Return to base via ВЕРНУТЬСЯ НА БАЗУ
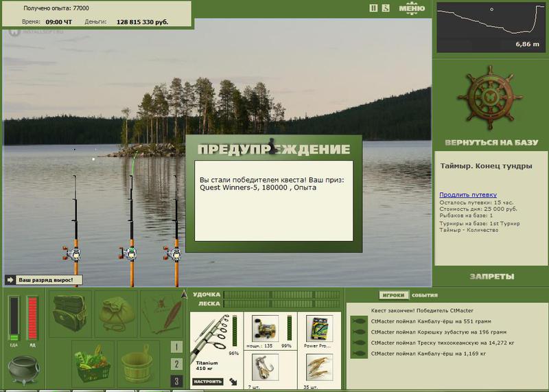Screen dimensions: 549x392 pos(491,143)
